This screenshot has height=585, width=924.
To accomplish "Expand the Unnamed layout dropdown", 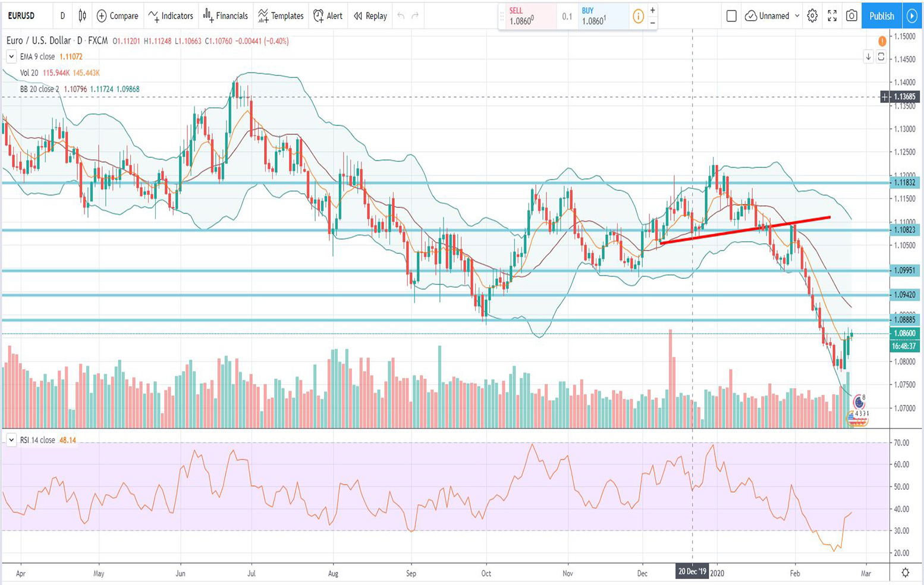I will pos(797,16).
